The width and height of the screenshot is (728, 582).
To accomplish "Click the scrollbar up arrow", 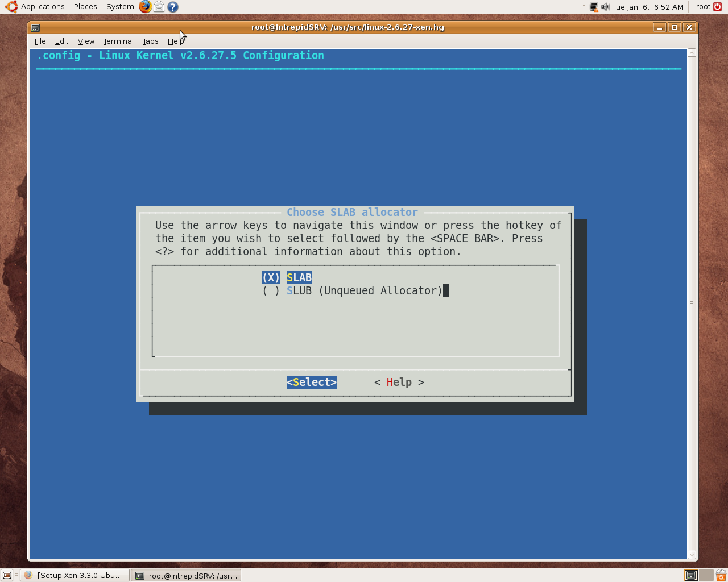I will tap(692, 53).
